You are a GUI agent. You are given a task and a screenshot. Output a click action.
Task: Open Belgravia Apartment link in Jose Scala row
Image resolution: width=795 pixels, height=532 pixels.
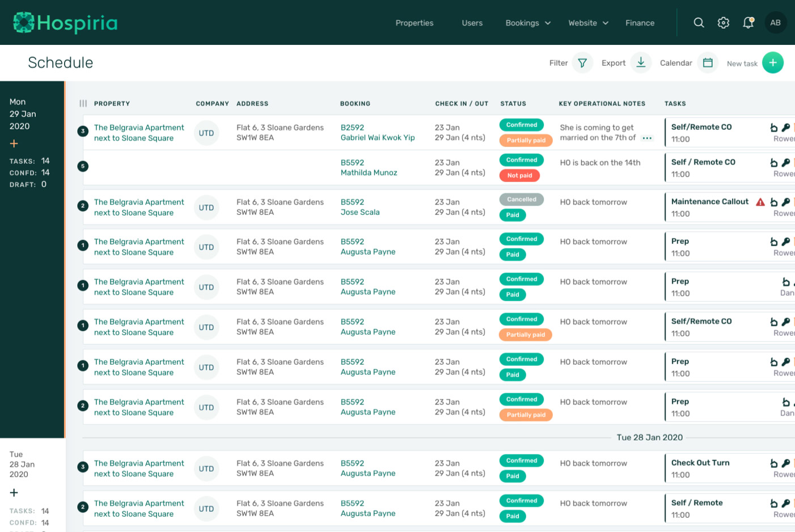point(139,207)
